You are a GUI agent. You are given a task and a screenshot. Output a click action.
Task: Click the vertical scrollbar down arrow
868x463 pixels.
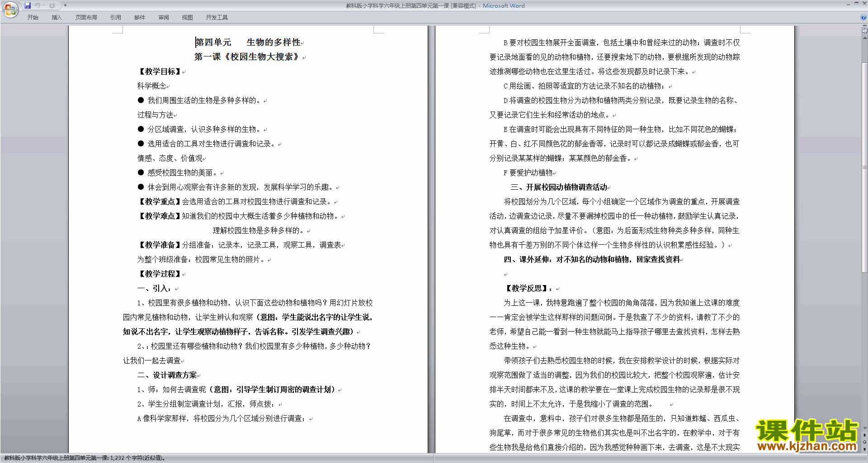[x=865, y=428]
